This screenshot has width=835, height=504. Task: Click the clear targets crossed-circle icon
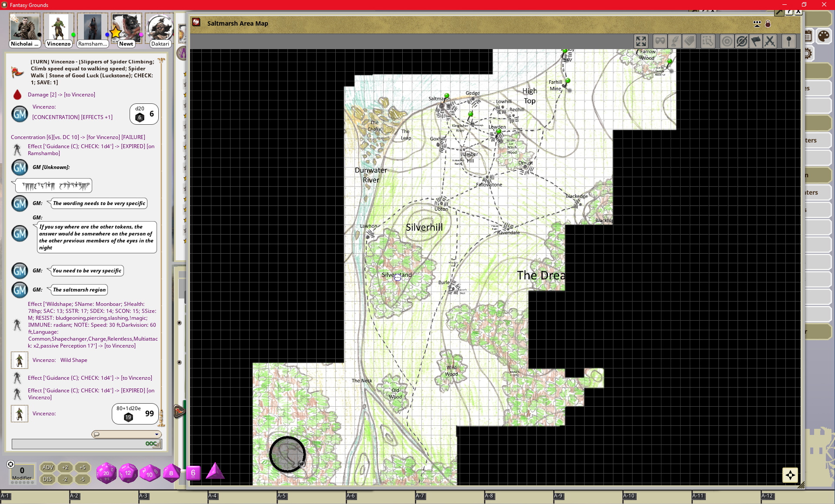741,41
